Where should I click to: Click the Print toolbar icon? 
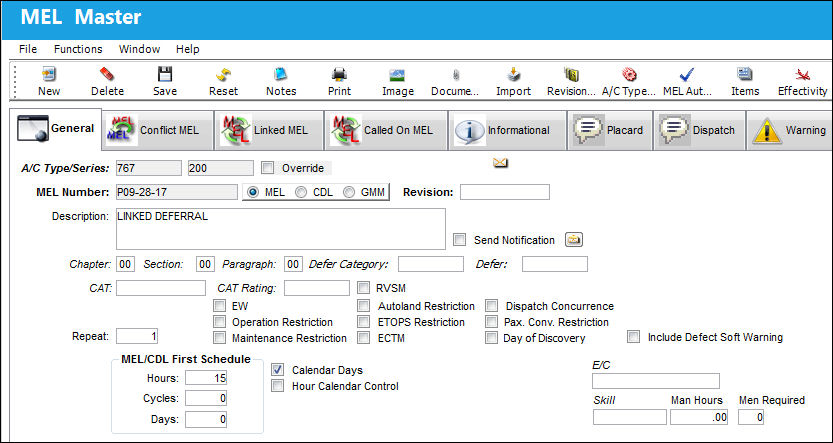point(339,82)
